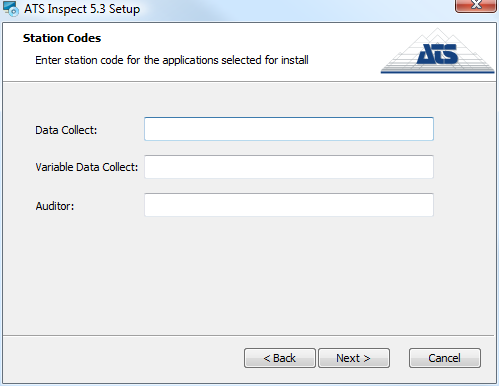The image size is (499, 386).
Task: Click the empty gray area below Auditor field
Action: (x=247, y=273)
